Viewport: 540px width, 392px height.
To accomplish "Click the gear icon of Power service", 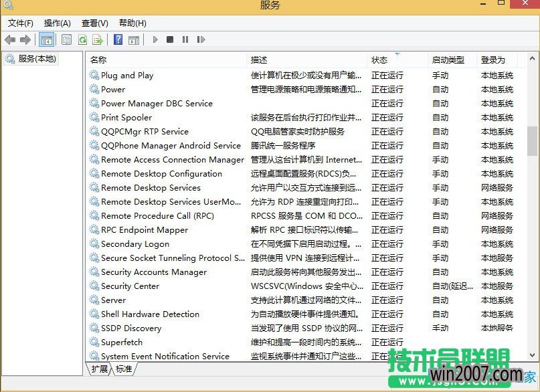I will (x=94, y=89).
